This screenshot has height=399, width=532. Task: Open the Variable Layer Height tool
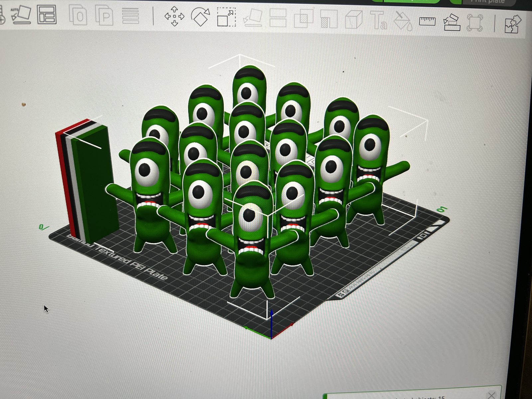coord(130,15)
